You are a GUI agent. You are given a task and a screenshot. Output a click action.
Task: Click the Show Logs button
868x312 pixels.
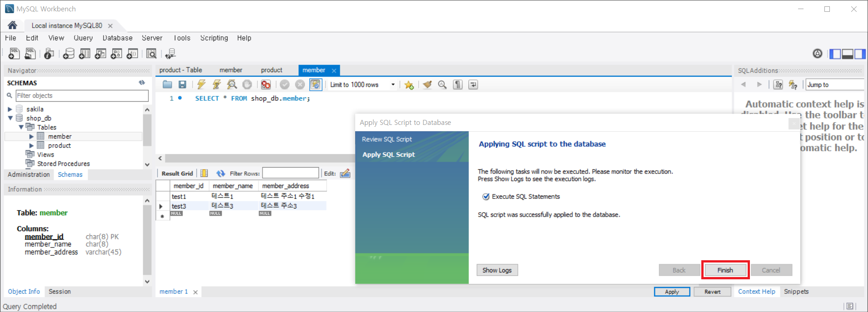pyautogui.click(x=497, y=270)
